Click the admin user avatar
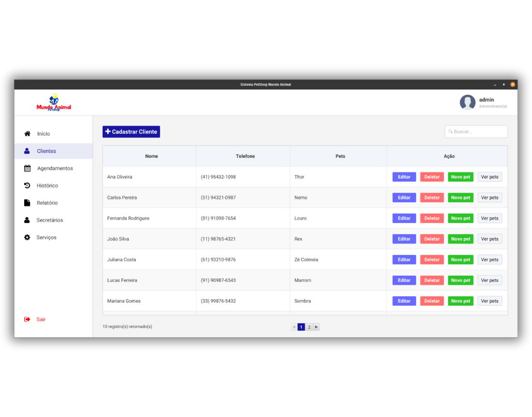Viewport: 532px width, 417px height. click(x=467, y=102)
